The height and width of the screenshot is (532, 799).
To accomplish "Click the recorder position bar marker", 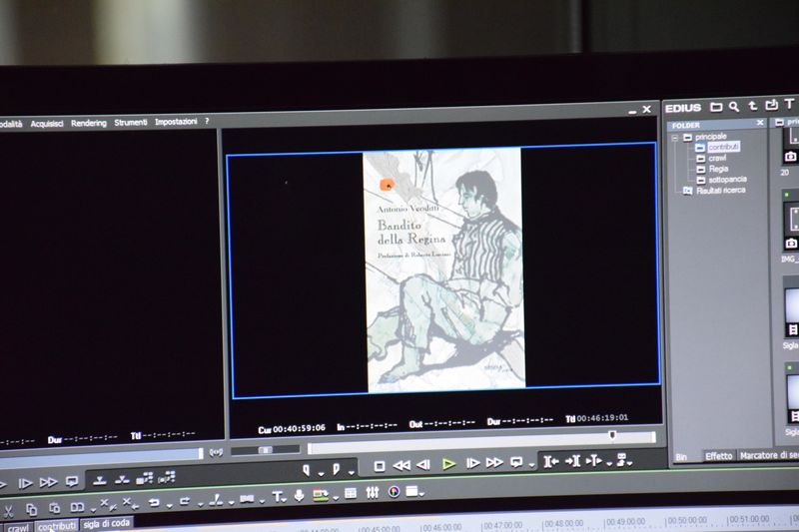I will pyautogui.click(x=612, y=435).
